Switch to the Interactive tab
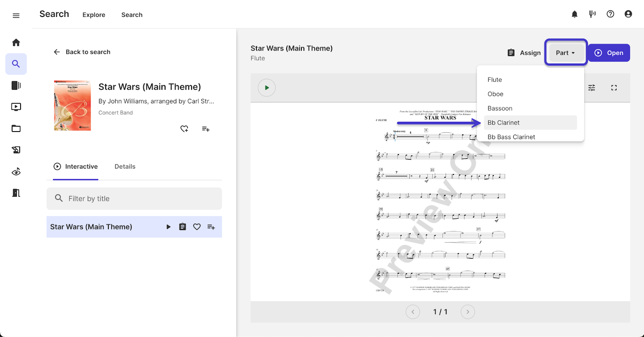Screen dimensions: 644x337 click(x=76, y=166)
